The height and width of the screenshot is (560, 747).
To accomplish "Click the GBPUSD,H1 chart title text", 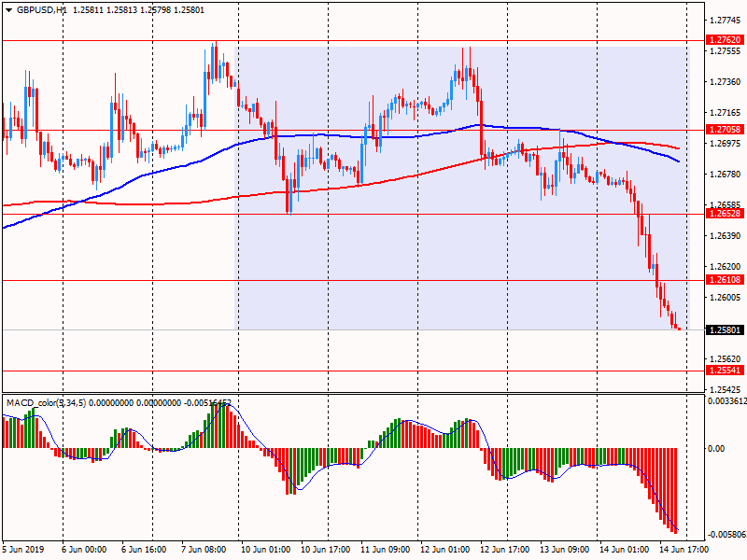I will pyautogui.click(x=42, y=10).
